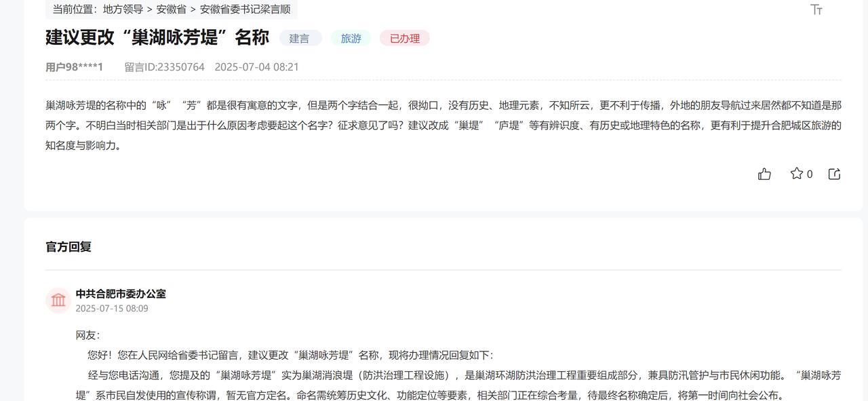Click message ID 留言ID:23350764
Image resolution: width=868 pixels, height=401 pixels.
(x=164, y=67)
